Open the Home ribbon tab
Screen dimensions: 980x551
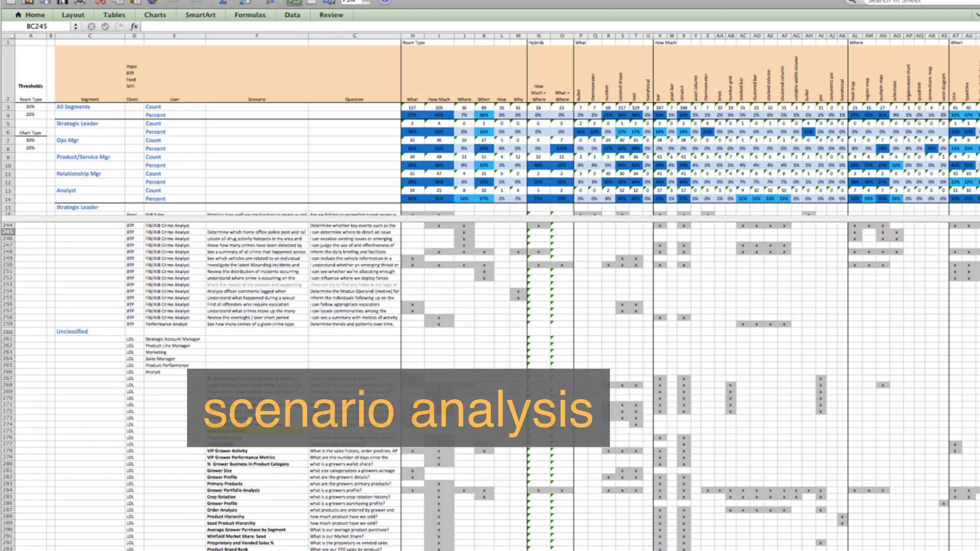click(x=30, y=15)
